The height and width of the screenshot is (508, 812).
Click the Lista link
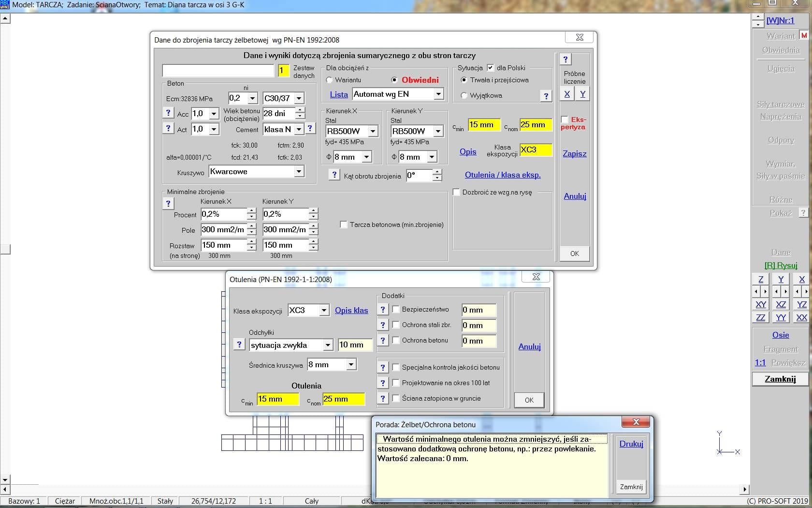click(339, 95)
